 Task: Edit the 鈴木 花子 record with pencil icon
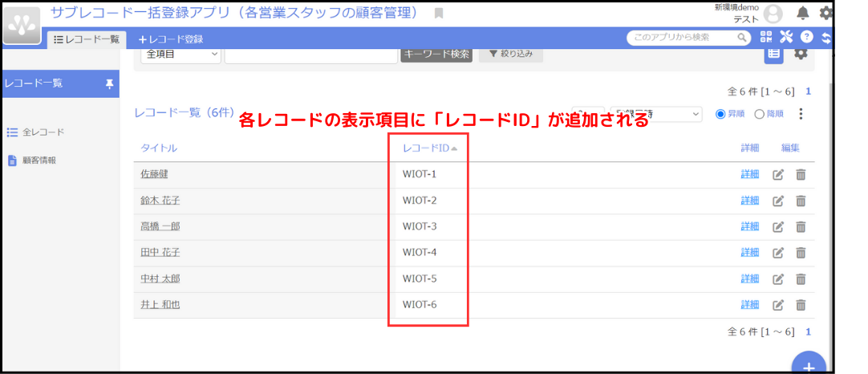778,201
